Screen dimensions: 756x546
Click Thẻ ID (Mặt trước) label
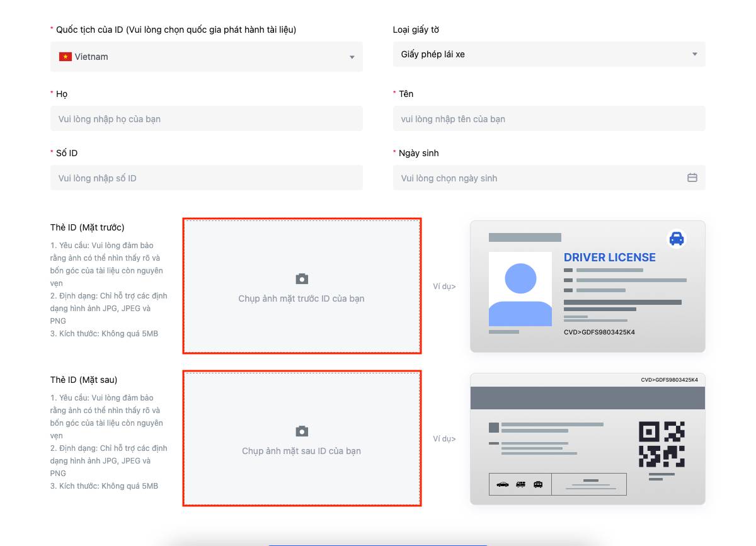tap(88, 227)
